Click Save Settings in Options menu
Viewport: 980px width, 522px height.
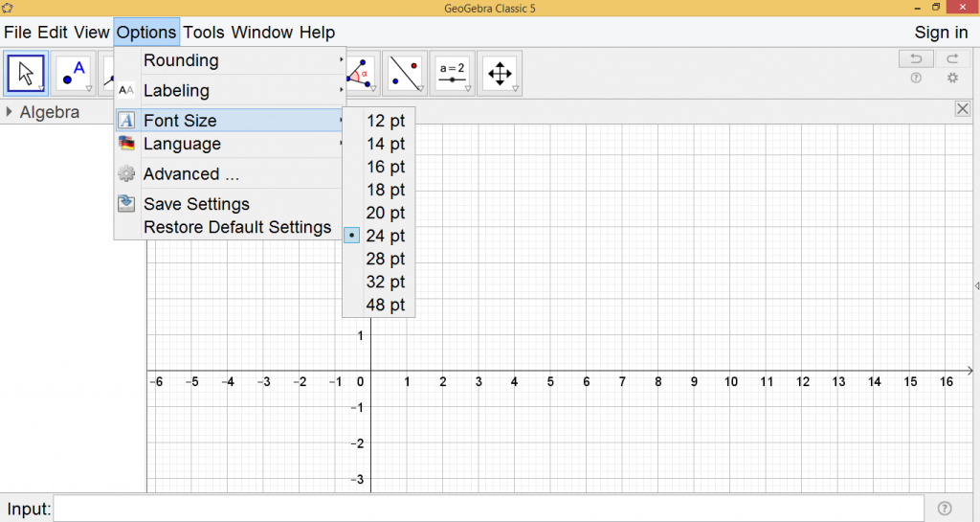(x=196, y=204)
